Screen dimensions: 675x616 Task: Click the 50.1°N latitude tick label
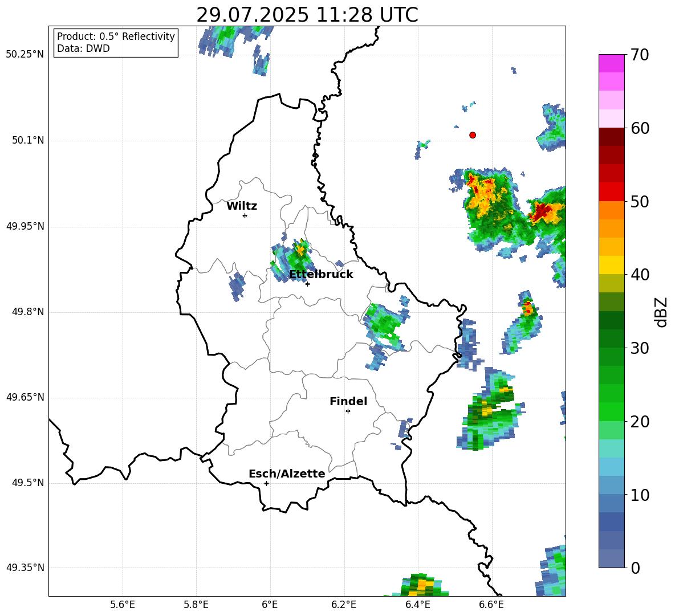[27, 141]
